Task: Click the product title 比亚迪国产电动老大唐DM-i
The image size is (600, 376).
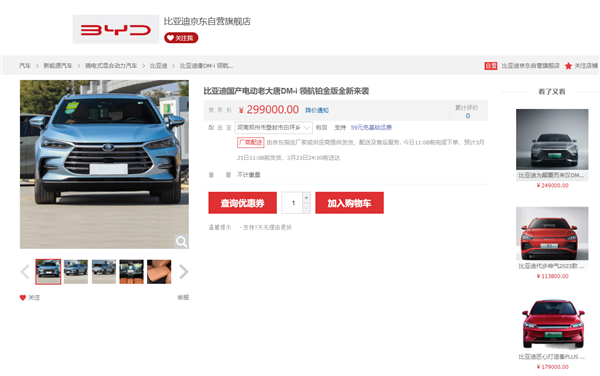Action: point(286,91)
